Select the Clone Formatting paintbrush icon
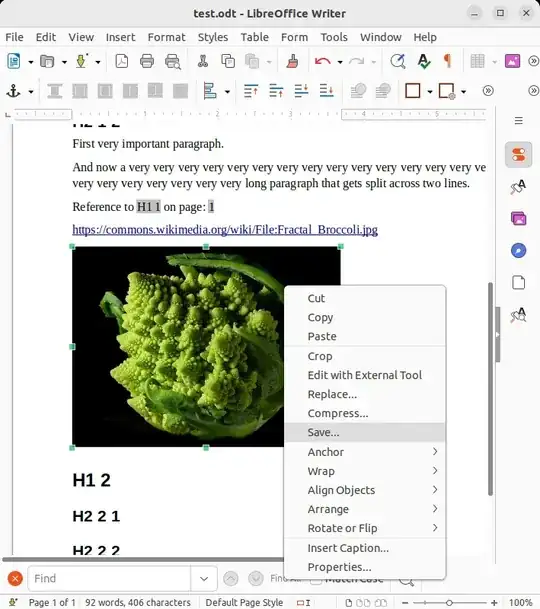 [292, 61]
